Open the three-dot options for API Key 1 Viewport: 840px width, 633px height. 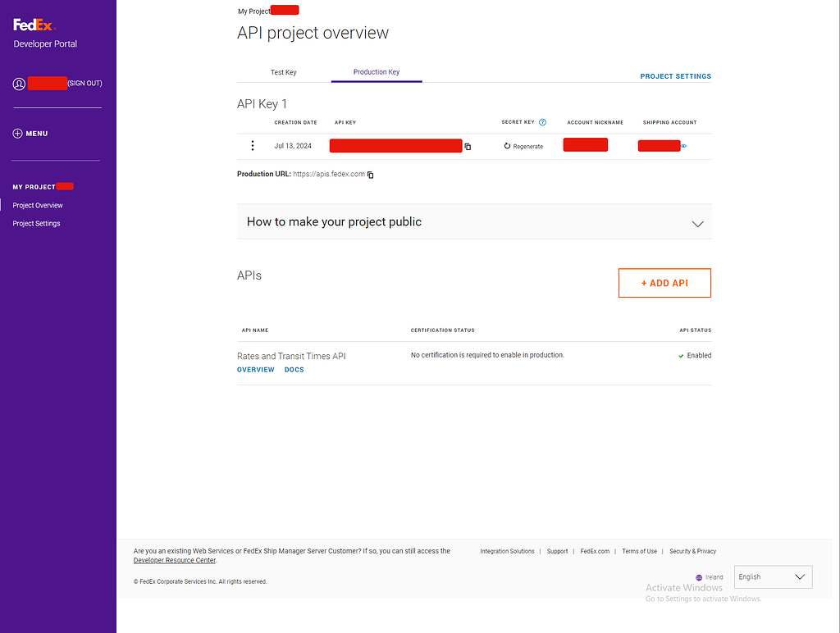point(253,146)
